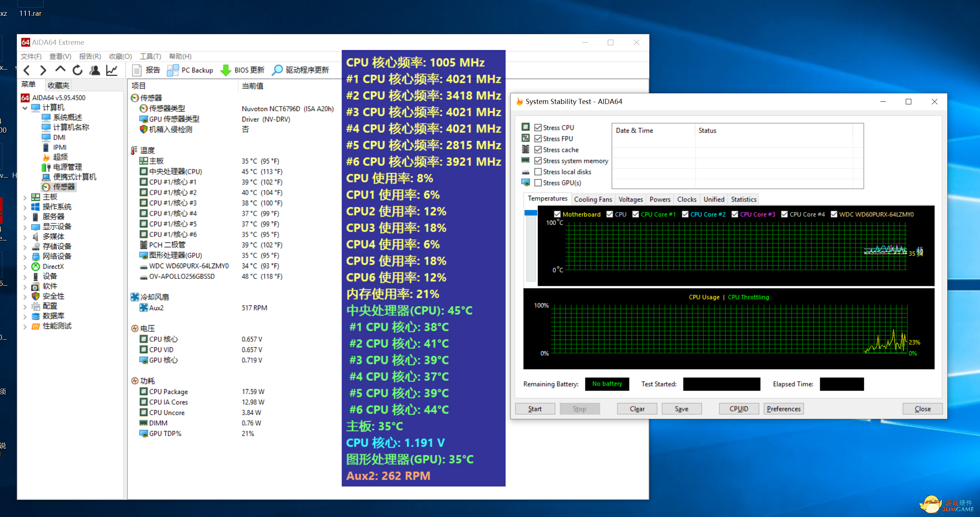Switch to the Statistics tab
The height and width of the screenshot is (517, 980).
click(743, 200)
